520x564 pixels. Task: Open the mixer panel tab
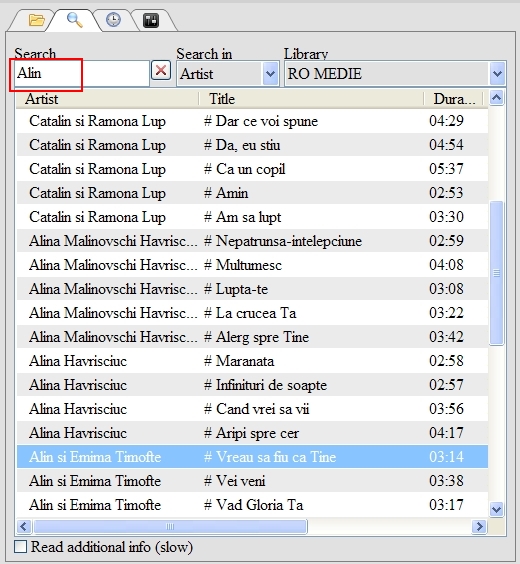(x=151, y=21)
